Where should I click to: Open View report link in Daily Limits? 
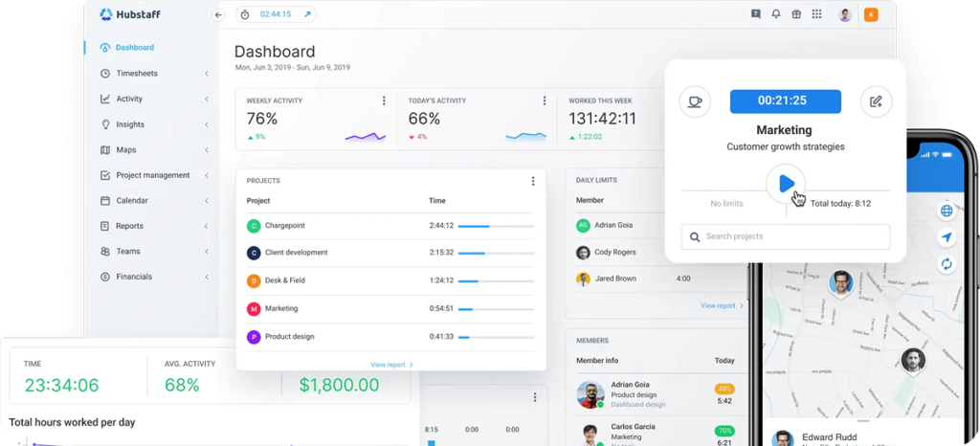722,306
